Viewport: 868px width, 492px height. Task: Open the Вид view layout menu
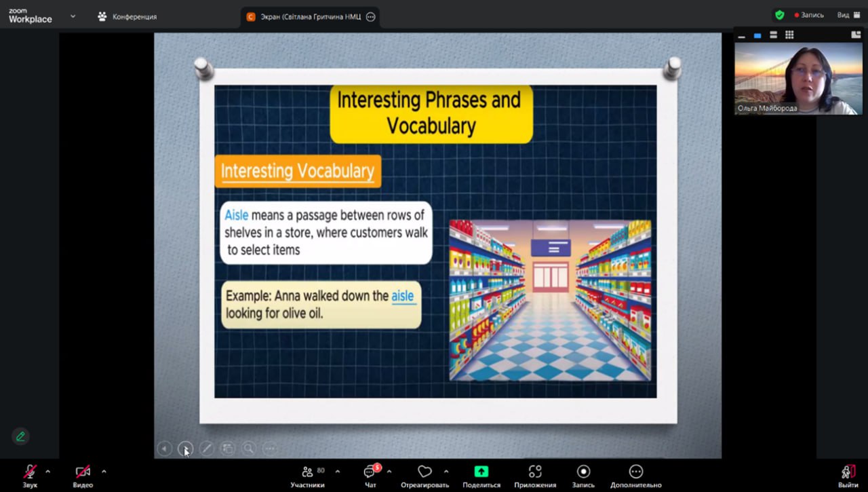[848, 15]
